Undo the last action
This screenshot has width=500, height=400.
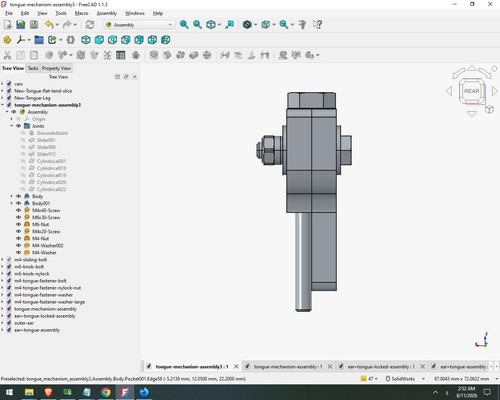49,25
